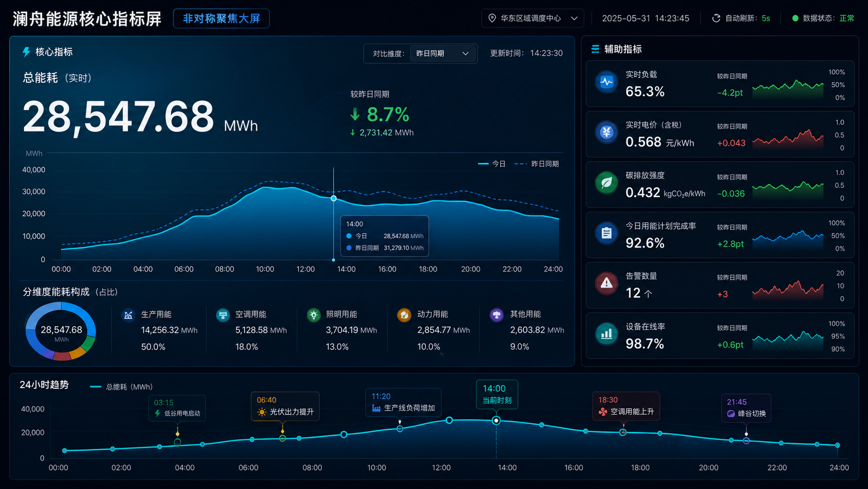Click the 动力用能 orange icon
868x489 pixels.
pos(404,315)
